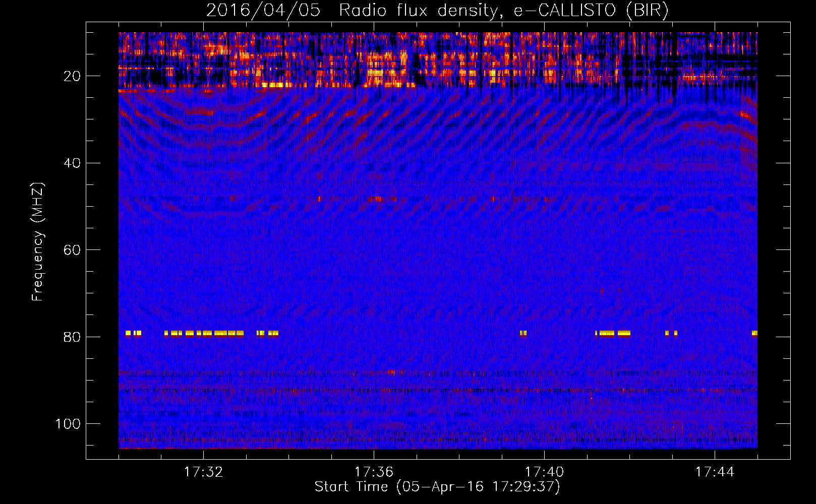Image resolution: width=816 pixels, height=504 pixels.
Task: Click the 17:36 time axis label
Action: coord(374,472)
